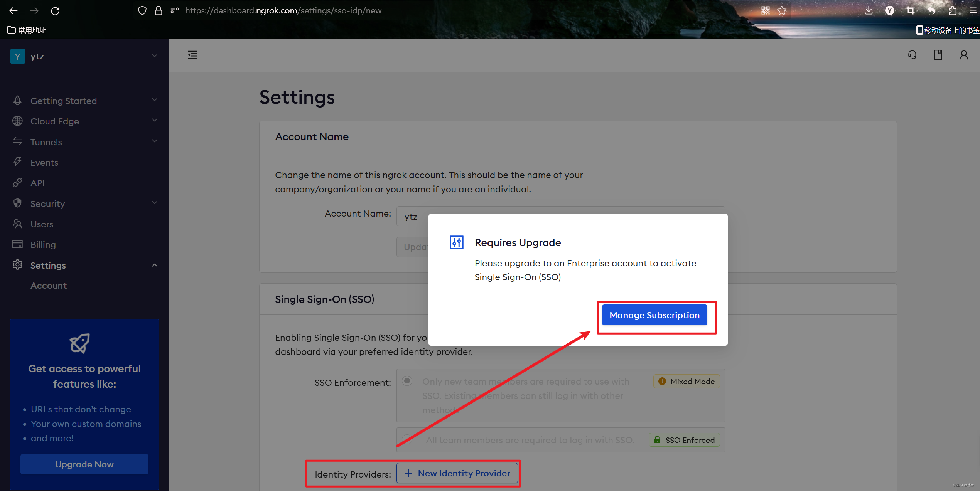Go to the Users sidebar item
This screenshot has width=980, height=491.
click(42, 224)
